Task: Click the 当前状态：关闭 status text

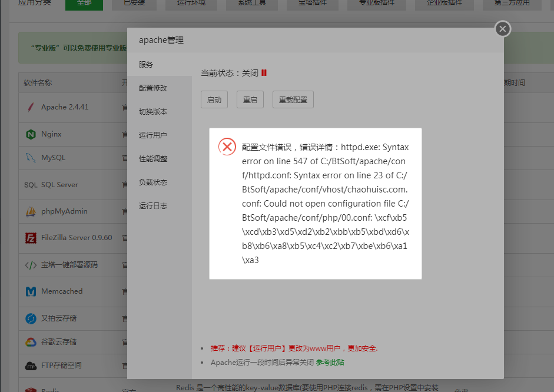Action: [230, 73]
